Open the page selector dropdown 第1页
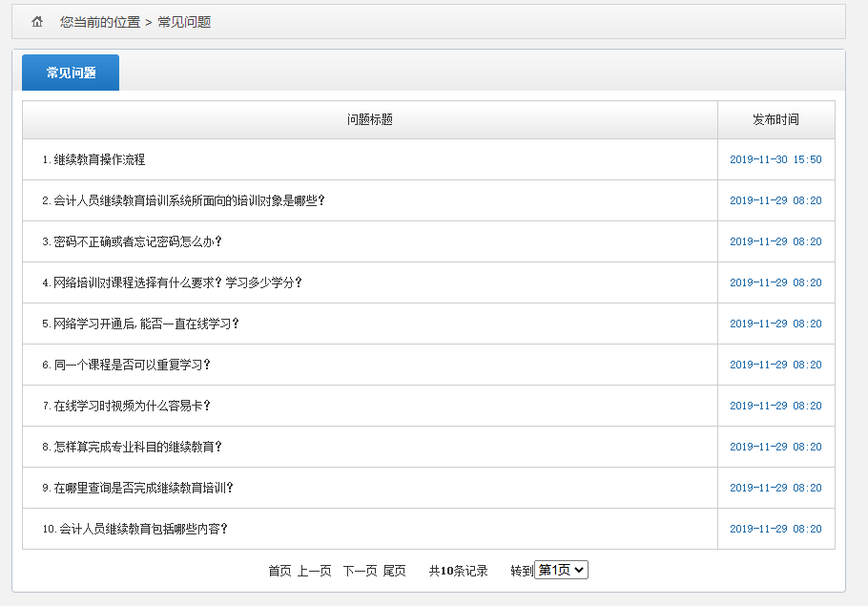This screenshot has height=606, width=868. (x=561, y=570)
